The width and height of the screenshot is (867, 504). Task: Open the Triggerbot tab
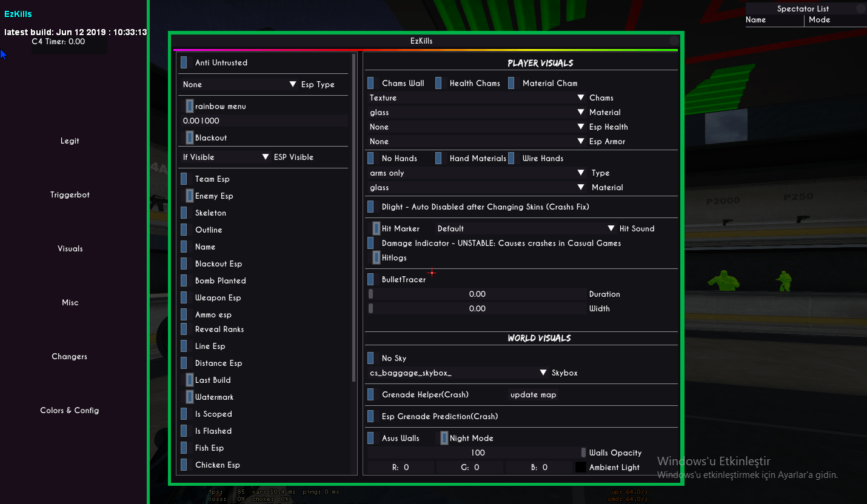[x=70, y=194]
